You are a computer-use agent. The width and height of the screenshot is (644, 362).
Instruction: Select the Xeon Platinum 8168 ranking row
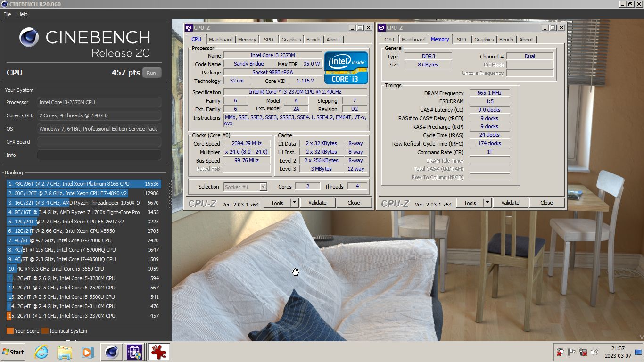84,184
